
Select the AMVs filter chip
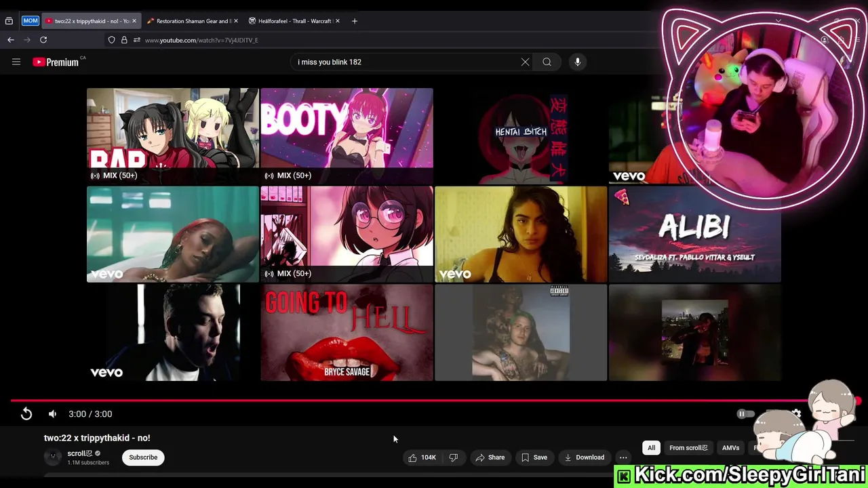coord(730,448)
